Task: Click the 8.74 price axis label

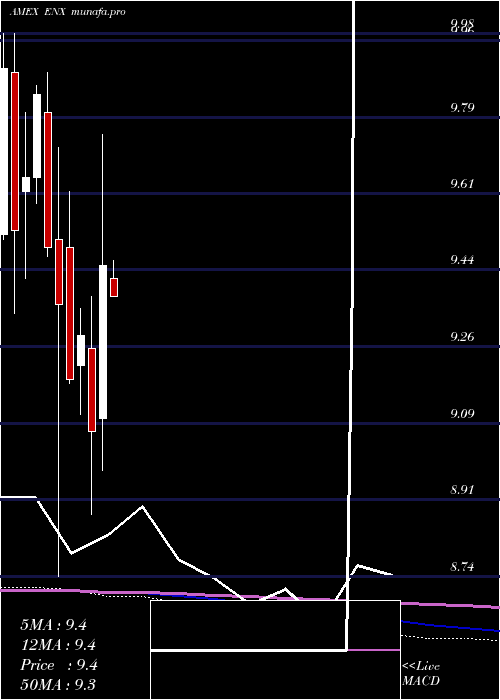Action: tap(462, 567)
